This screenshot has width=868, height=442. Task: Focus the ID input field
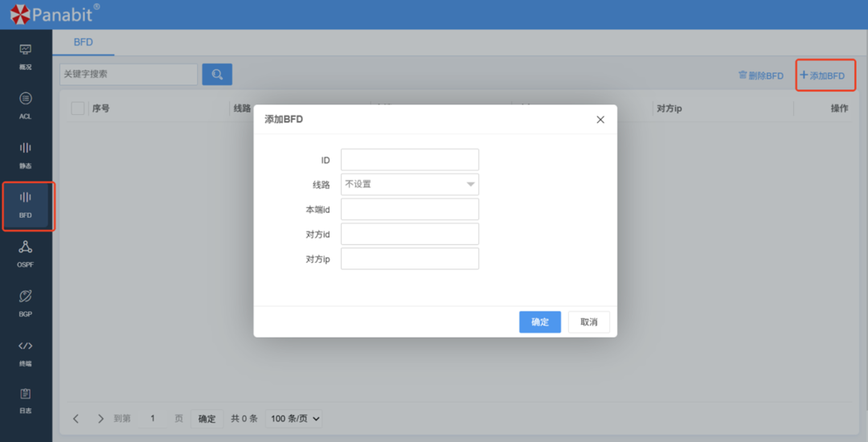pos(410,160)
